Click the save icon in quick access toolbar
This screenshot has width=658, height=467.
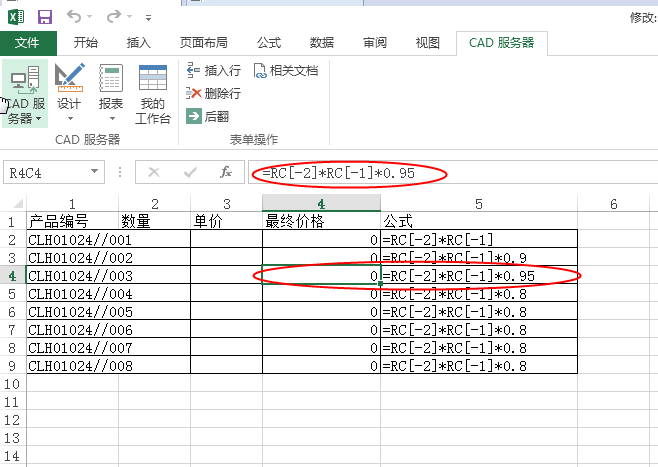pyautogui.click(x=45, y=17)
